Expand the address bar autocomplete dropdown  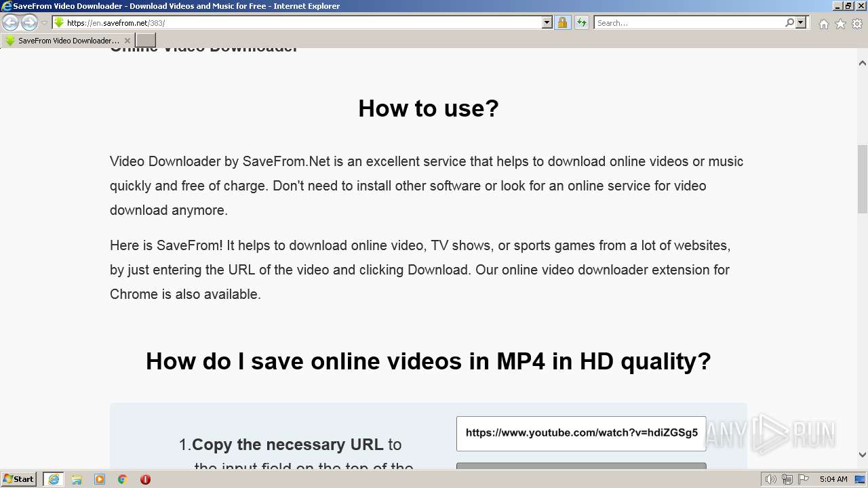(547, 22)
